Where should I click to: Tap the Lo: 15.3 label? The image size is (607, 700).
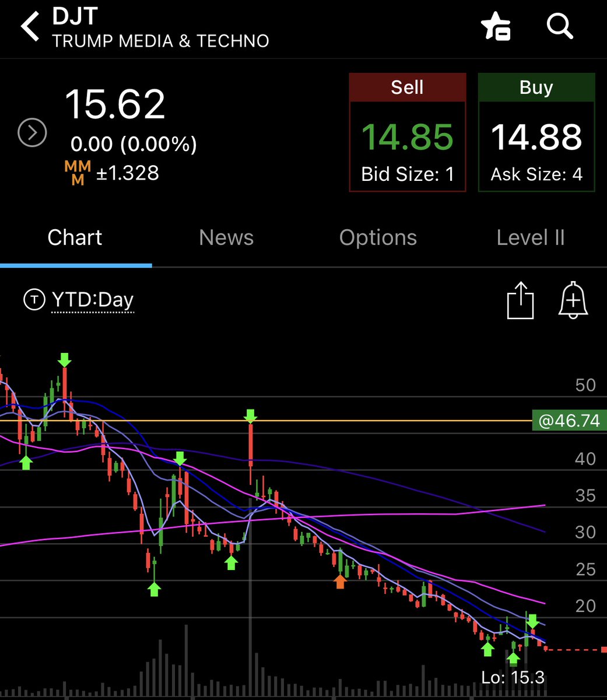click(513, 677)
